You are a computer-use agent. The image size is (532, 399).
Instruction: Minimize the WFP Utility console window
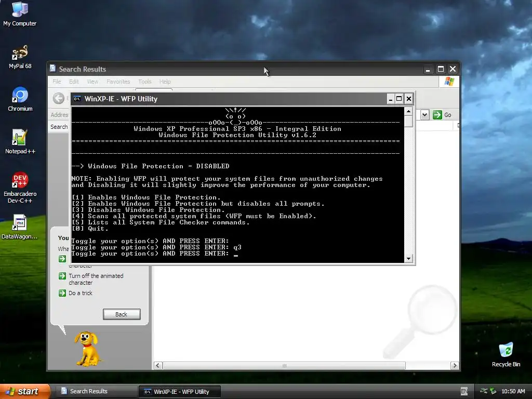click(391, 99)
